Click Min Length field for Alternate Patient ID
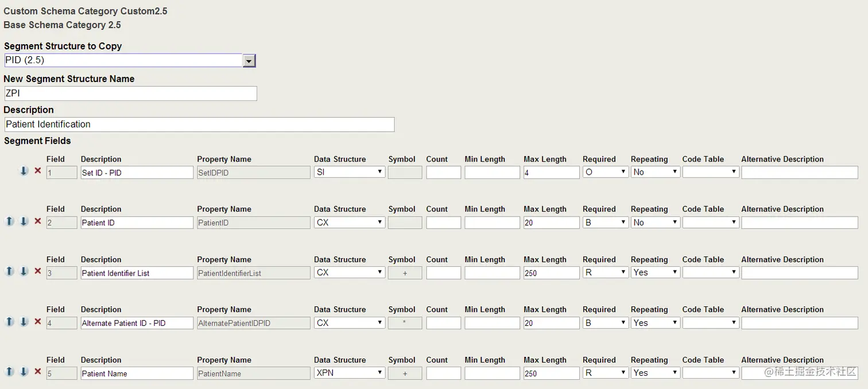868x389 pixels. tap(492, 323)
